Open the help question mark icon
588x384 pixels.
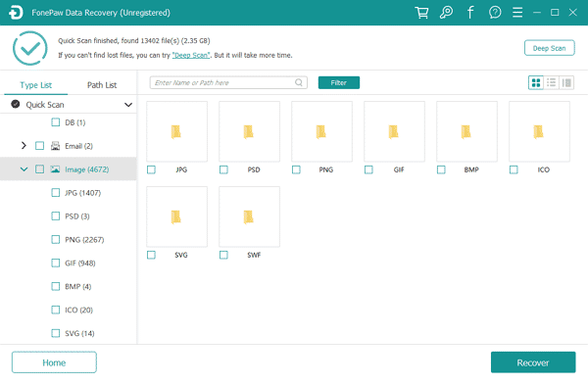[x=495, y=13]
